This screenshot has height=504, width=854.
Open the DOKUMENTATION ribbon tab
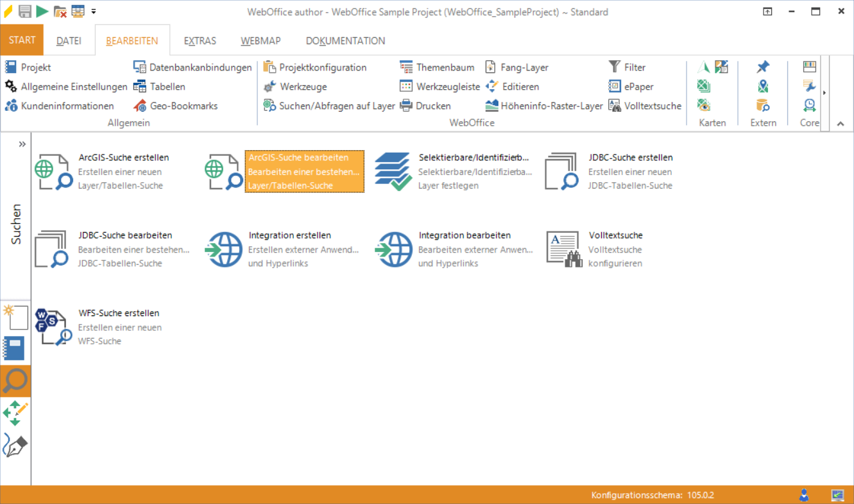point(345,40)
